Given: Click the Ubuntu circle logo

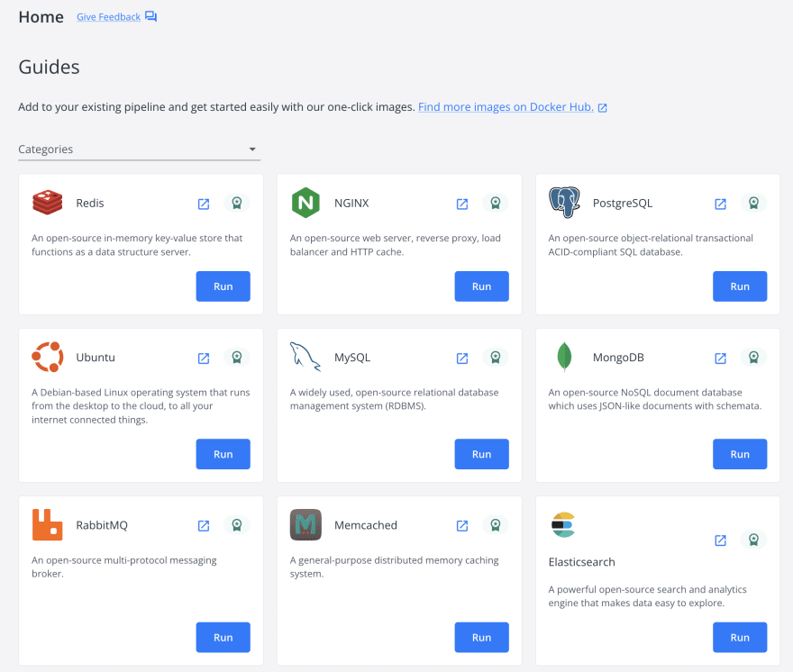Looking at the screenshot, I should pos(48,357).
